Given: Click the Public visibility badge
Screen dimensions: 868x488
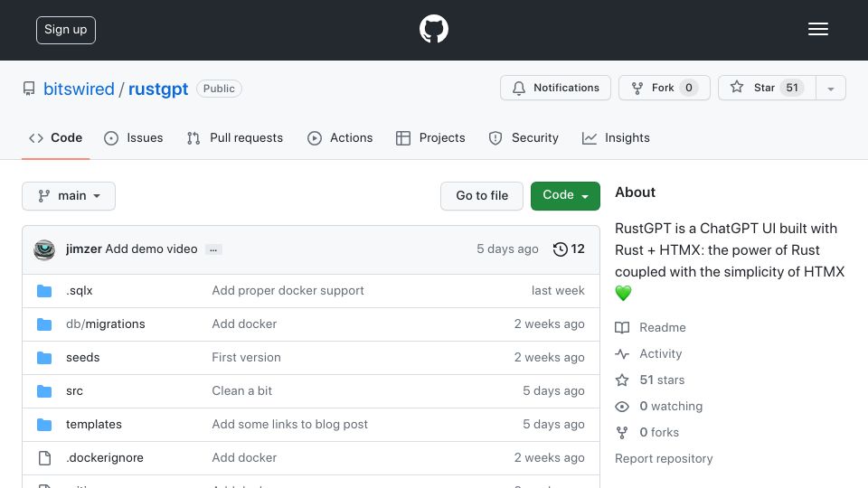Looking at the screenshot, I should pos(219,89).
